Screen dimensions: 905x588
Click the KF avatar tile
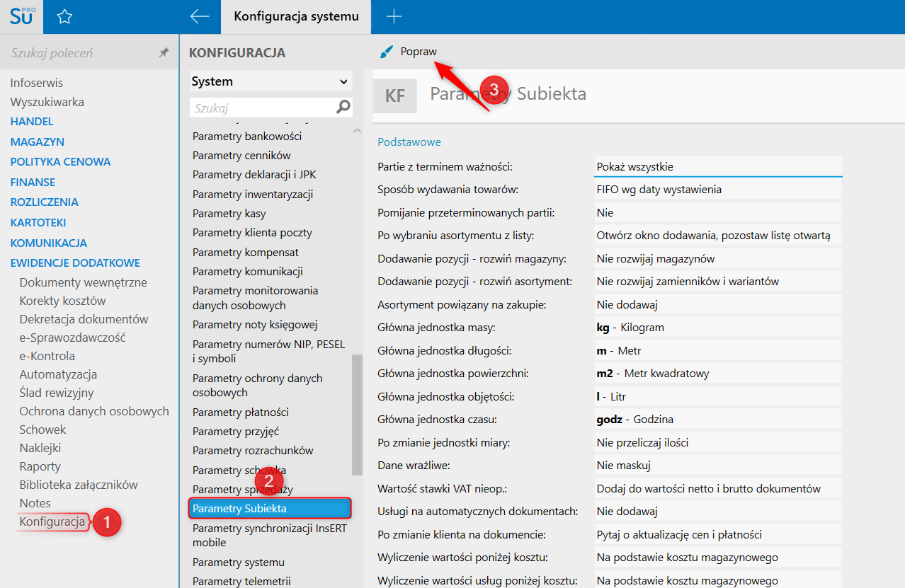[x=394, y=96]
